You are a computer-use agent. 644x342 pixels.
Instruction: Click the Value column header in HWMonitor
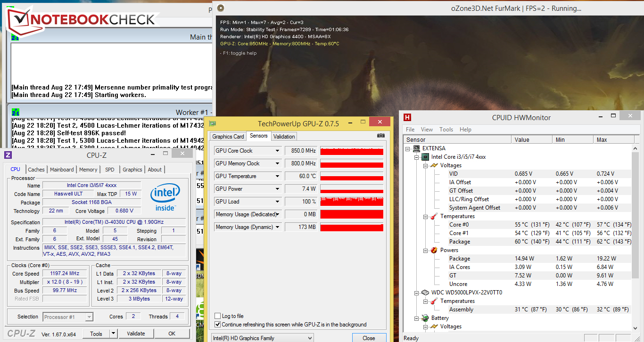pyautogui.click(x=532, y=139)
